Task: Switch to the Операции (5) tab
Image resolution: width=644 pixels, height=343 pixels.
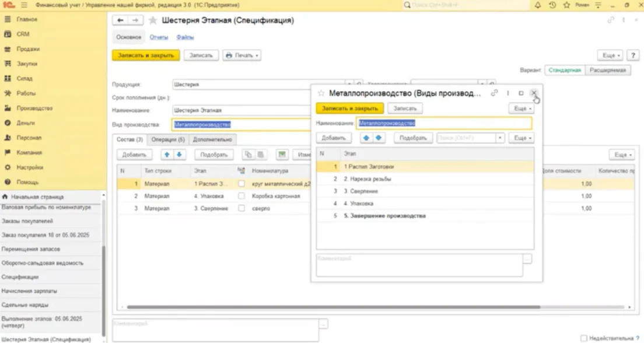Action: [x=168, y=139]
